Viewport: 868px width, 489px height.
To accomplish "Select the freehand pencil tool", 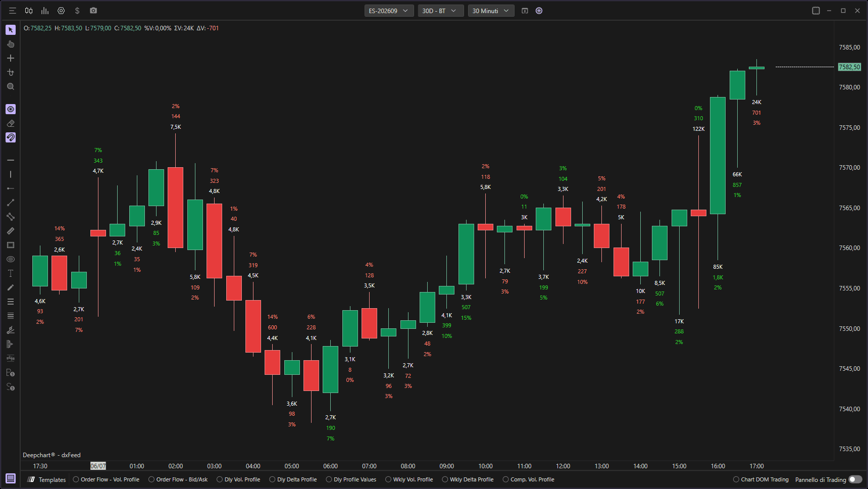I will point(11,287).
